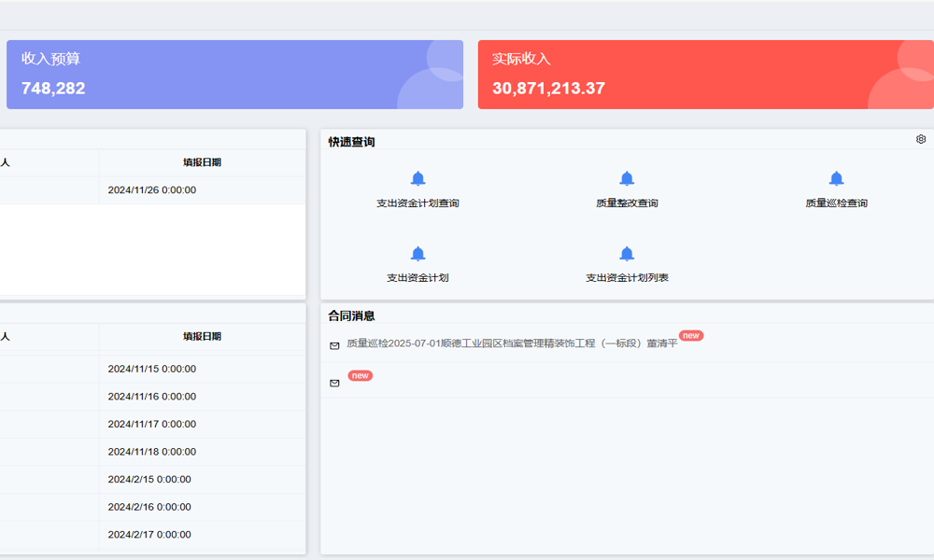Click the bell icon above 质量整改查询
934x560 pixels.
coord(627,179)
